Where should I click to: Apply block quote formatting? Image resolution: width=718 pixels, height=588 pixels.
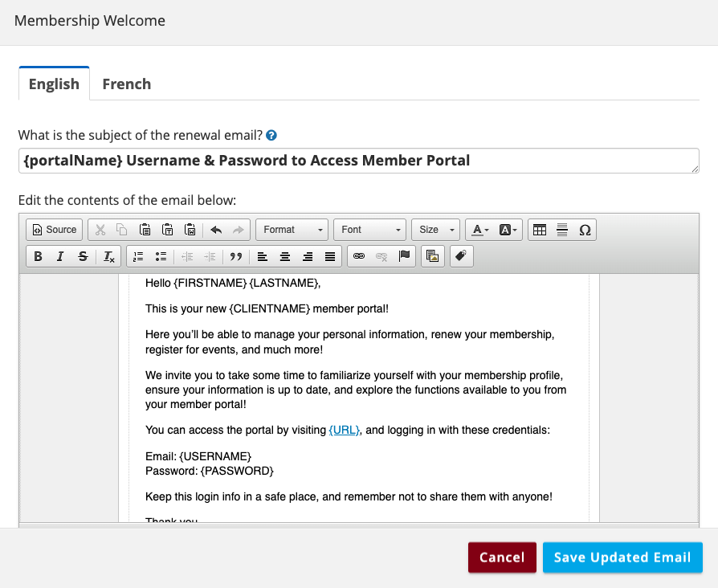[x=235, y=257]
